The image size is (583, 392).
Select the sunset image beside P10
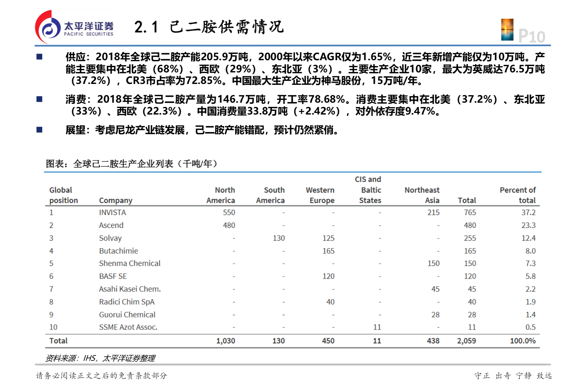pos(507,30)
